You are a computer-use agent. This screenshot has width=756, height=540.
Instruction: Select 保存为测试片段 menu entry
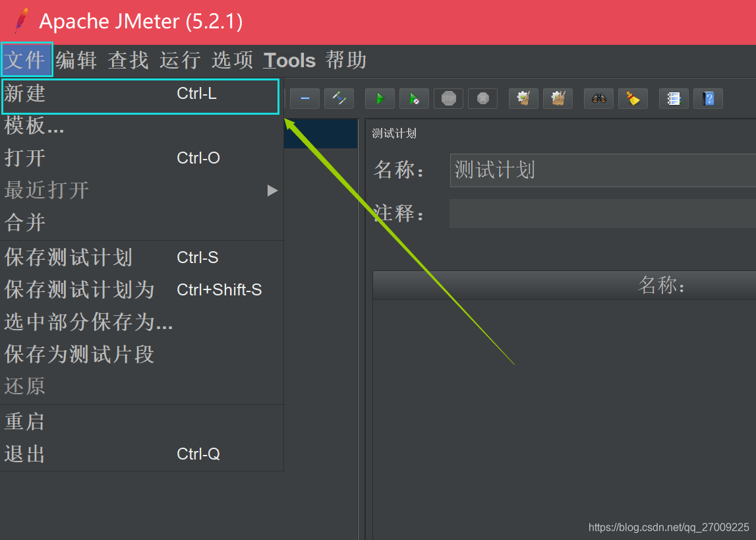(x=142, y=354)
